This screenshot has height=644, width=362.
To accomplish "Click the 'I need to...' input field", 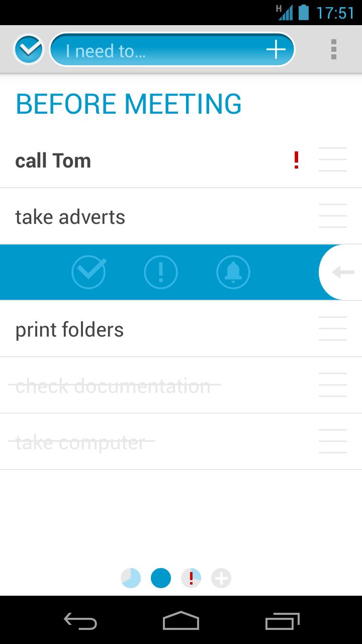I will [161, 50].
